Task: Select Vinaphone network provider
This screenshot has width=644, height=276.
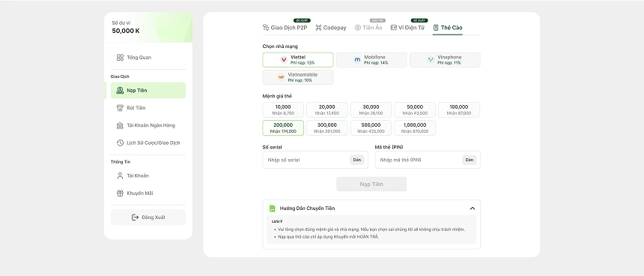Action: point(445,60)
